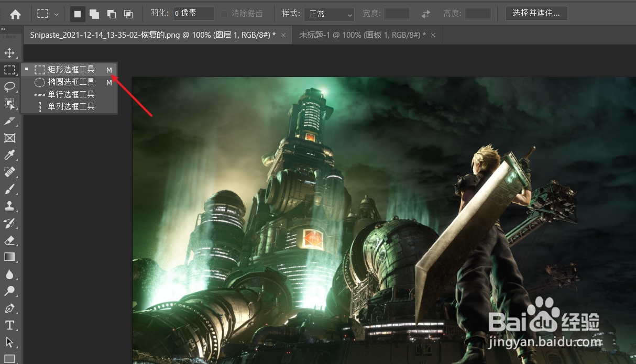636x364 pixels.
Task: Click the swap width and height icon
Action: coord(426,14)
